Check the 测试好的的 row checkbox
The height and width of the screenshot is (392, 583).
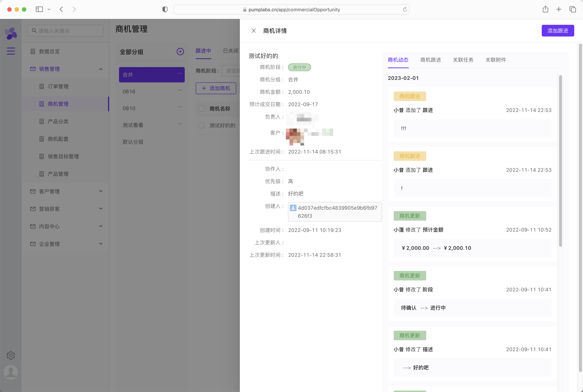[x=202, y=125]
